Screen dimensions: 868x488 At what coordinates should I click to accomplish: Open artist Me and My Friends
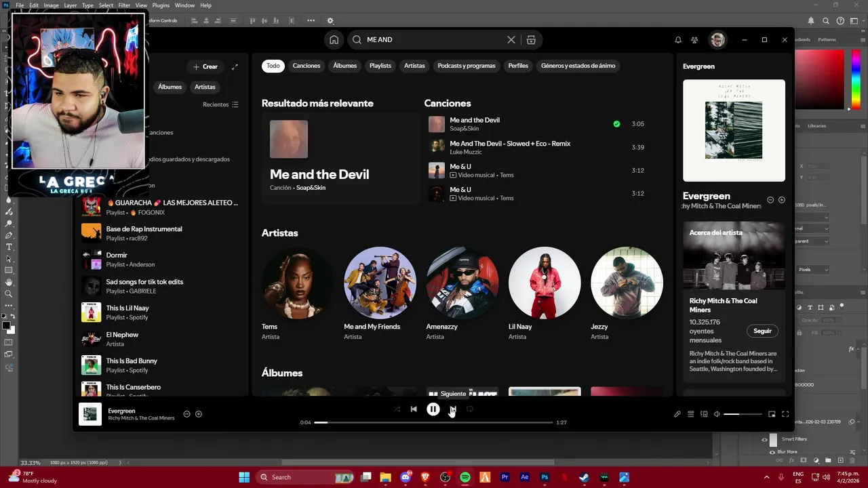(x=380, y=295)
